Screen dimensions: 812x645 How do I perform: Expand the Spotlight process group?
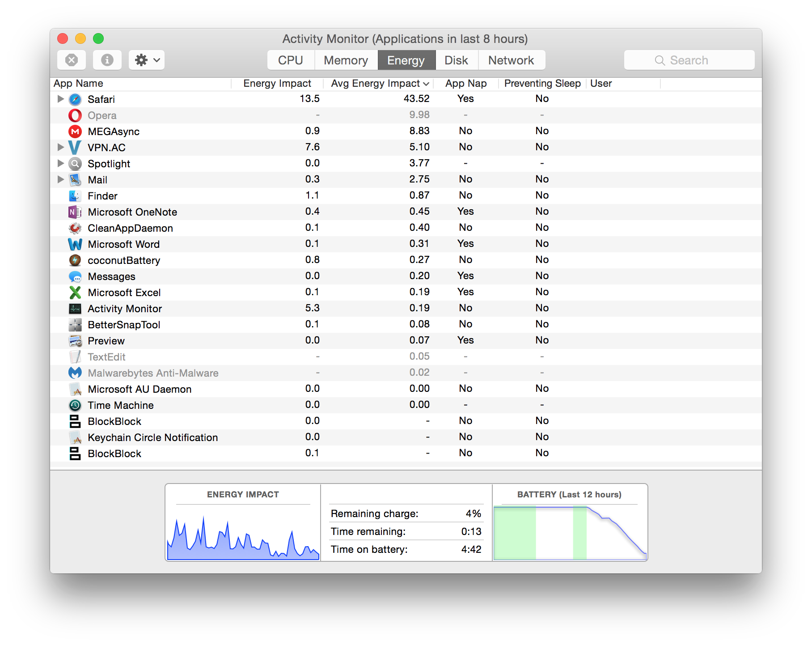(x=60, y=163)
